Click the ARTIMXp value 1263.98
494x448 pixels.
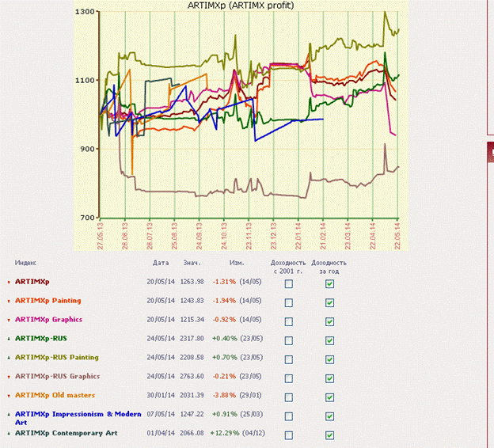pyautogui.click(x=192, y=282)
